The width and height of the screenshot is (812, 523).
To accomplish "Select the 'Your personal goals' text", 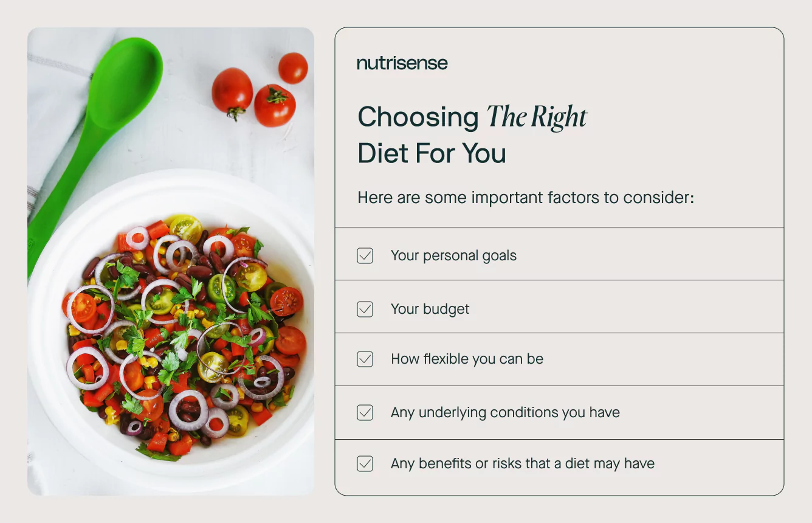I will coord(453,255).
